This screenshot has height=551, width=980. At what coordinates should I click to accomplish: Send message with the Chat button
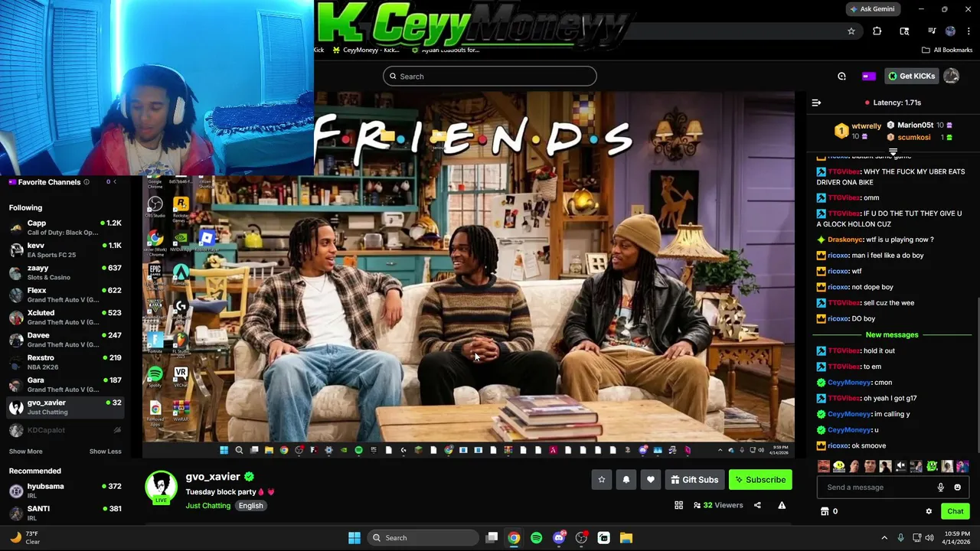955,511
